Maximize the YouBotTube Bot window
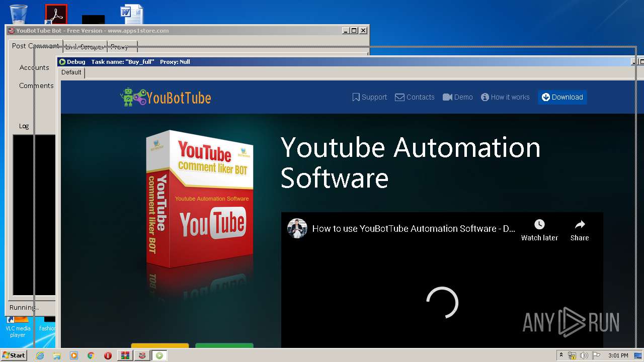This screenshot has height=362, width=644. 354,31
